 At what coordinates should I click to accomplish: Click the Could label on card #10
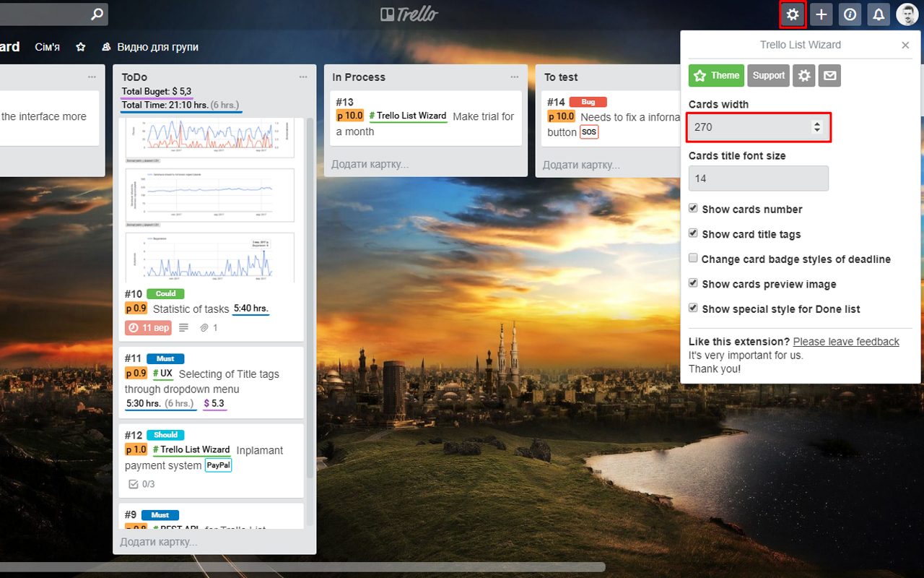(165, 294)
